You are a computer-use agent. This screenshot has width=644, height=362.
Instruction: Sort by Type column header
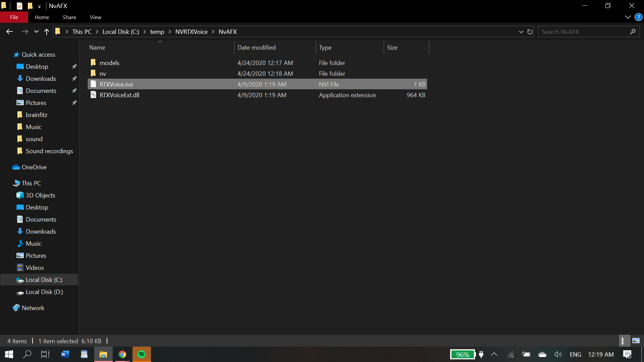coord(350,47)
